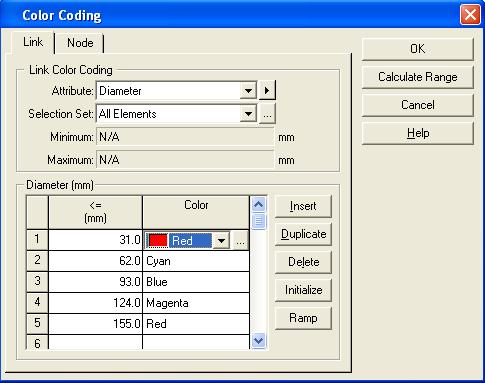This screenshot has height=383, width=485.
Task: Click the Duplicate button
Action: (x=303, y=234)
